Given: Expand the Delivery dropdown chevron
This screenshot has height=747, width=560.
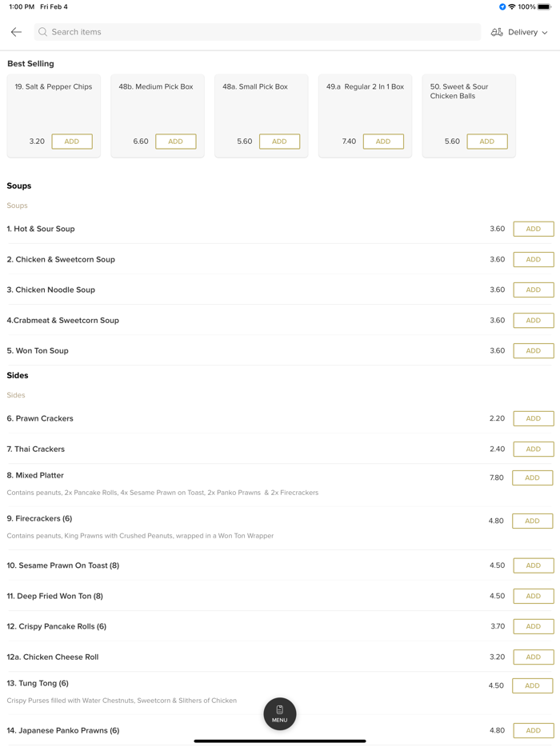Looking at the screenshot, I should pos(545,33).
